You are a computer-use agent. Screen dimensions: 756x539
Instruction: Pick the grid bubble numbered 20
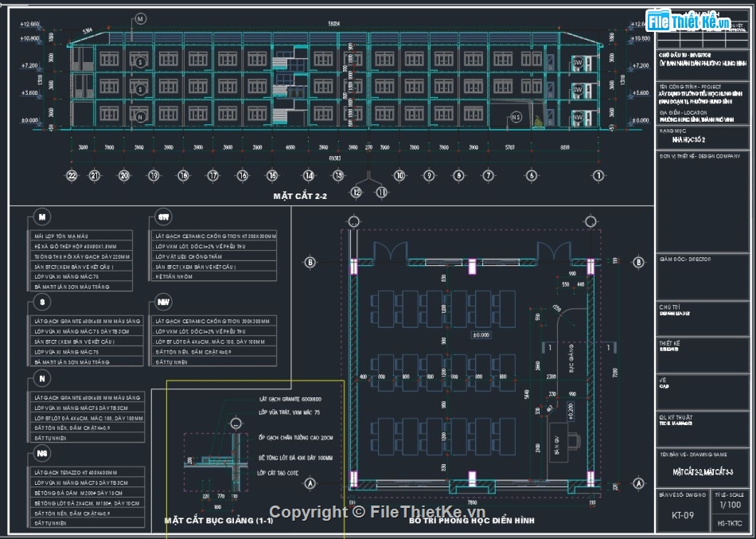click(124, 176)
